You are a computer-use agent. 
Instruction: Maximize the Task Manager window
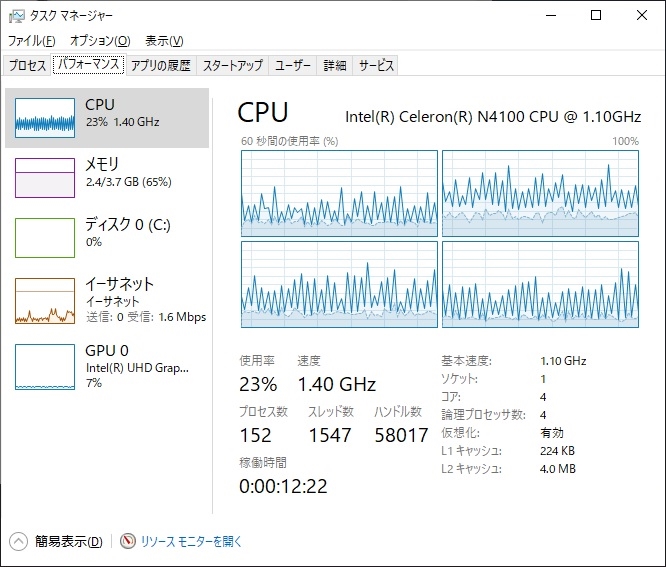click(596, 16)
